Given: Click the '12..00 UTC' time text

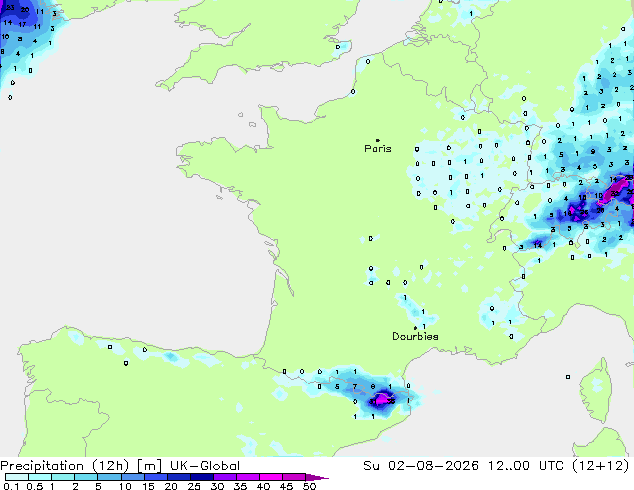Looking at the screenshot, I should (x=527, y=466).
